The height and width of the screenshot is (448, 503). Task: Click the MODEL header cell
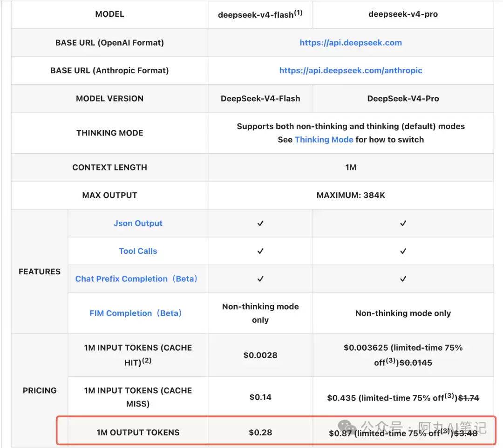110,14
